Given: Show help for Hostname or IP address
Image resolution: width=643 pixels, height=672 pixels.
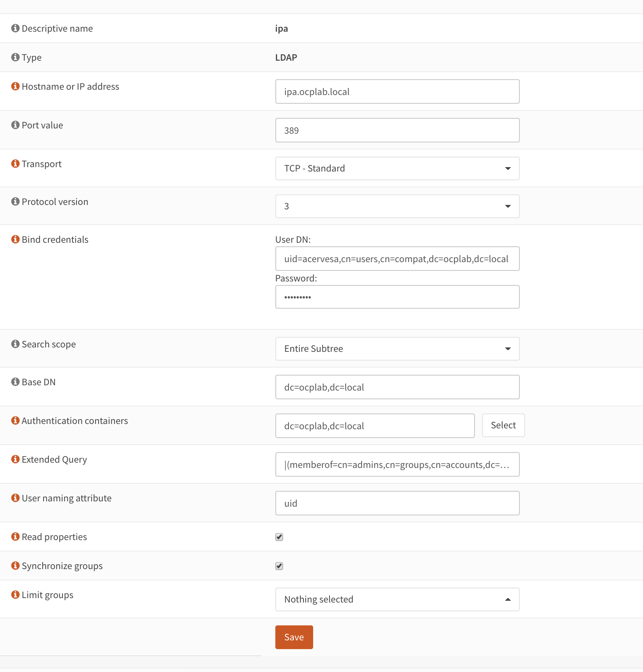Looking at the screenshot, I should [15, 86].
